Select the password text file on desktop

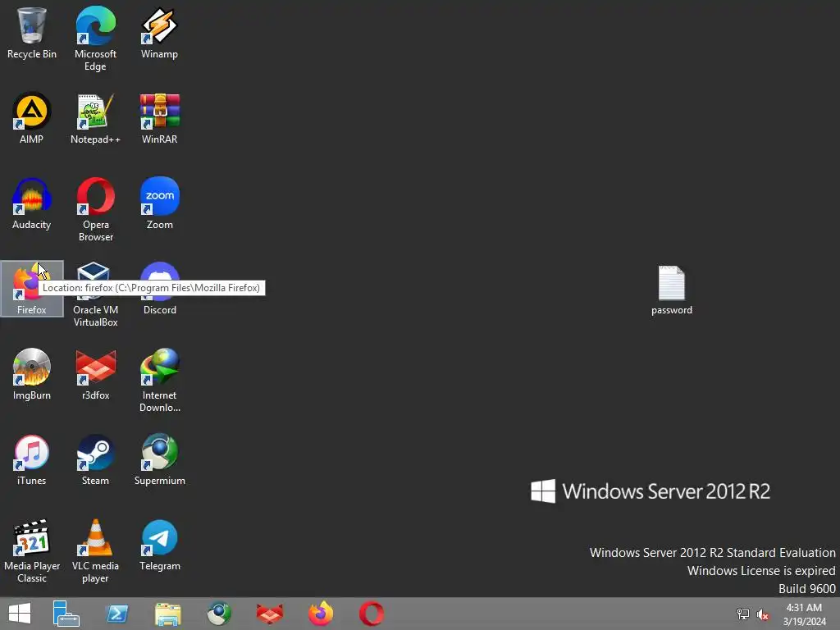click(x=672, y=290)
